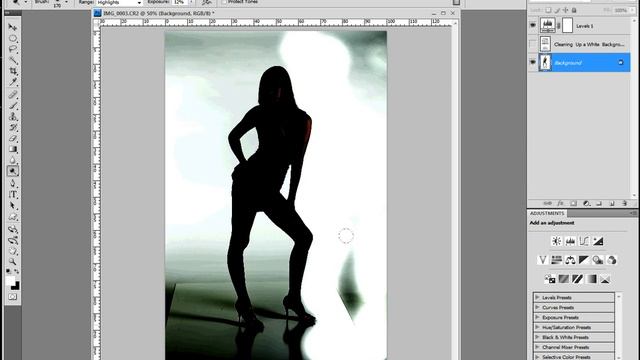Select the Gradient tool
Screen dimensions: 640x360
point(13,149)
